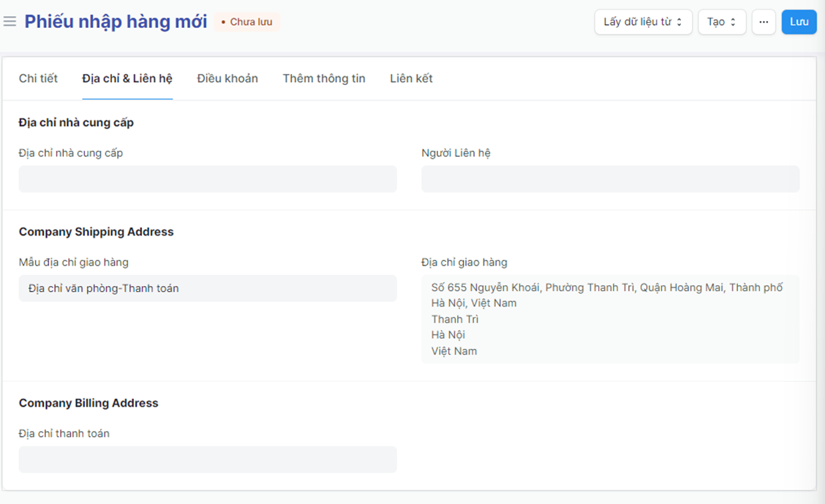Open the hamburger sidebar menu
This screenshot has width=825, height=504.
pyautogui.click(x=10, y=22)
